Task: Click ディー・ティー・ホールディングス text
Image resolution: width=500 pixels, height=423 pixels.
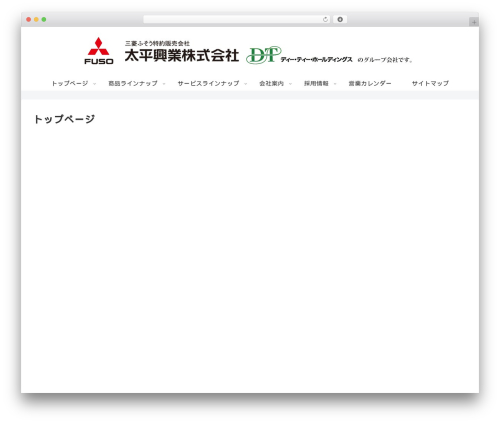Action: 316,59
